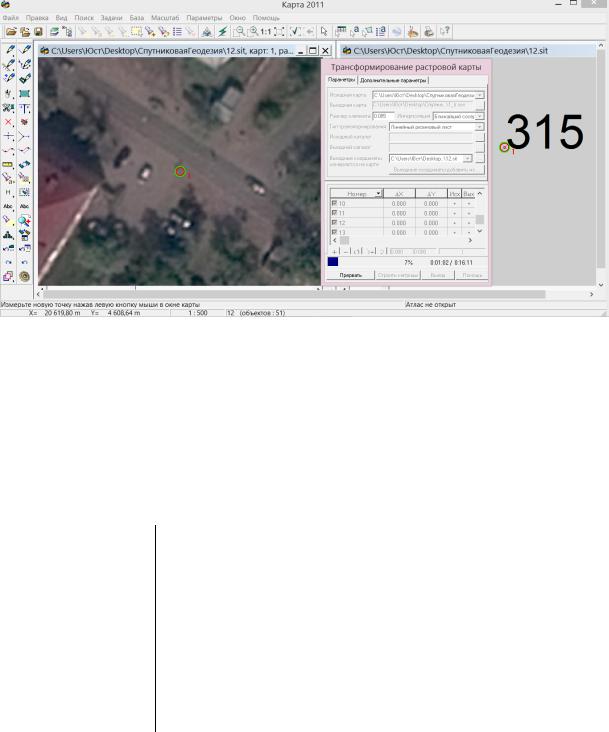Click the overlapping squares tool icon
Screen dimensions: 609x732
[8, 276]
